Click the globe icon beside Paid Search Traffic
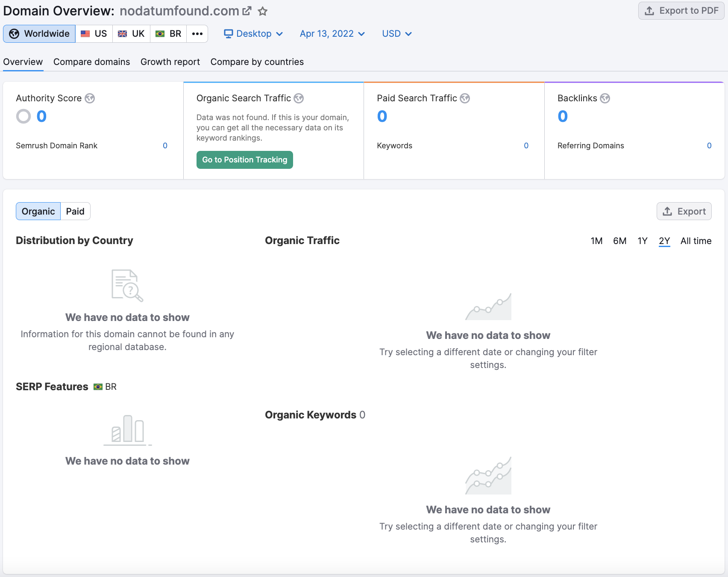This screenshot has width=728, height=577. pyautogui.click(x=465, y=98)
